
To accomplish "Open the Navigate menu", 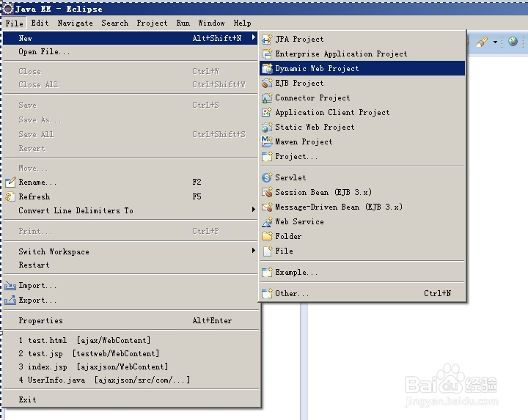I will click(75, 23).
